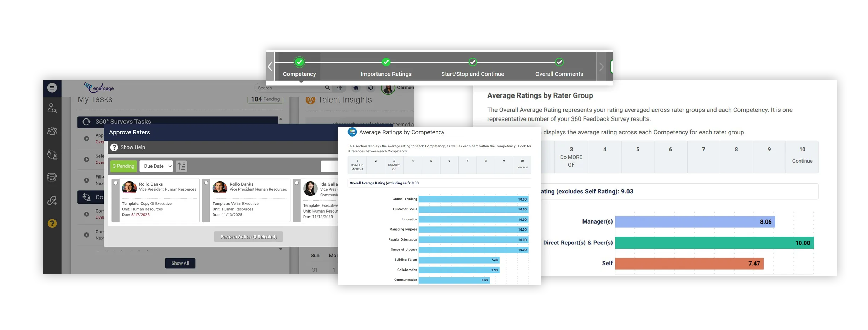
Task: Open the add link sidebar icon
Action: pos(52,201)
